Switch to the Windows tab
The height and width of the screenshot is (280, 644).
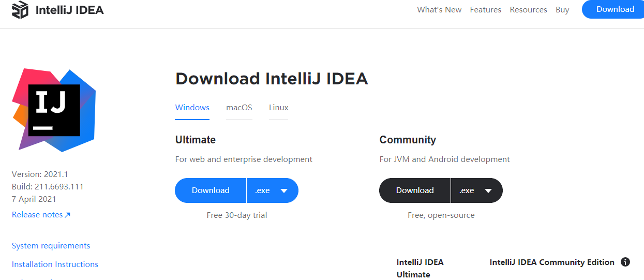pyautogui.click(x=192, y=108)
